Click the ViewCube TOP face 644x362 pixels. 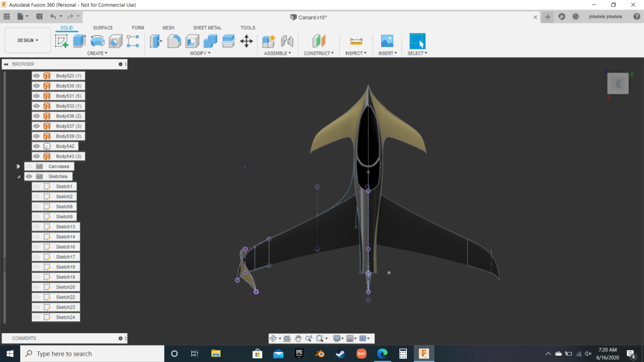point(618,83)
